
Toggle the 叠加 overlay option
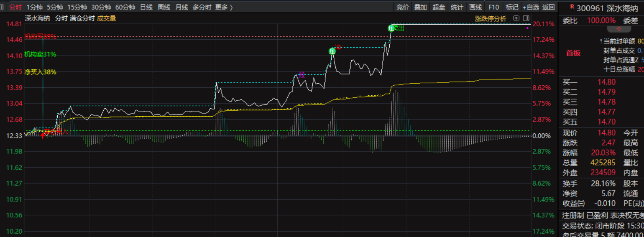[x=421, y=7]
